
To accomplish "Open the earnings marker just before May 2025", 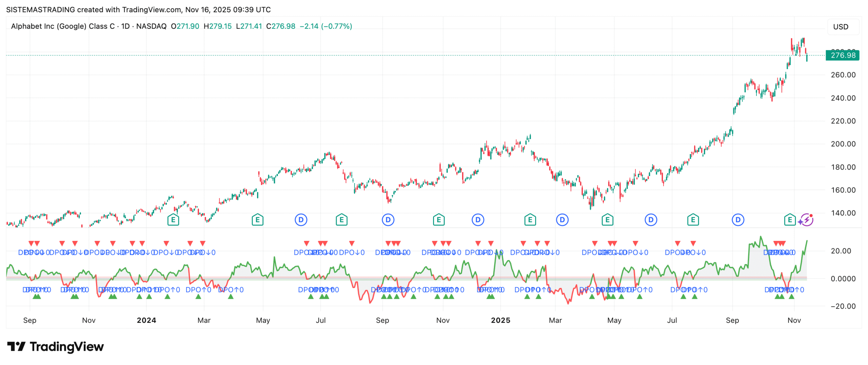I will pyautogui.click(x=607, y=220).
